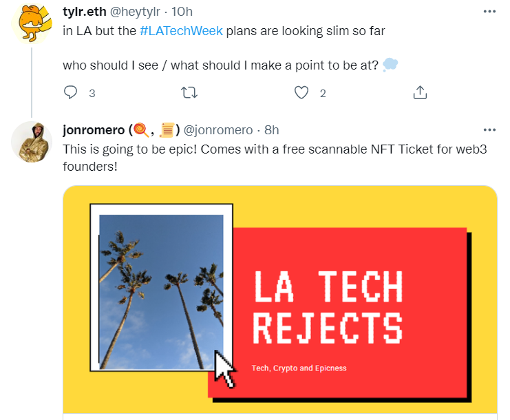The image size is (510, 420).
Task: Open the 8h reply timestamp
Action: [x=271, y=129]
